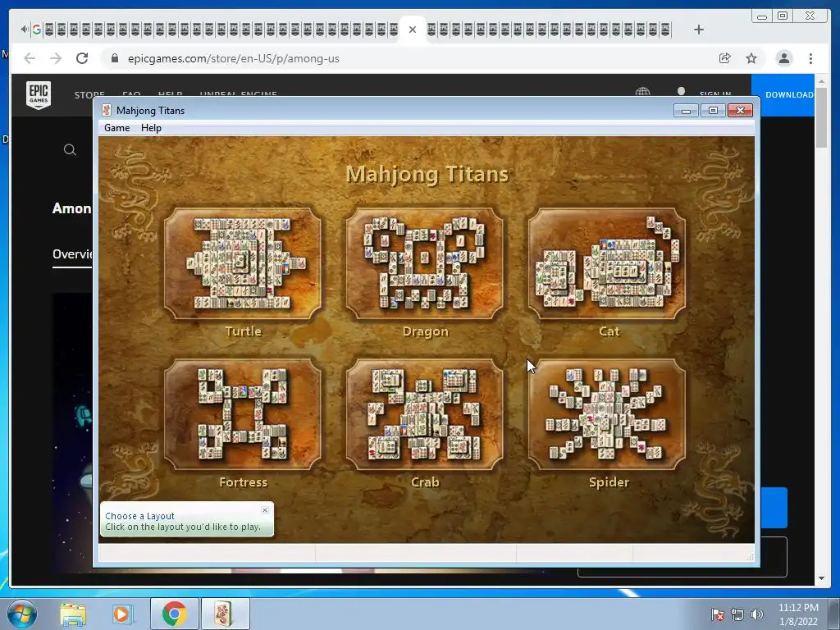This screenshot has width=840, height=630.
Task: Choose the Turtle layout thumbnail
Action: coord(243,263)
